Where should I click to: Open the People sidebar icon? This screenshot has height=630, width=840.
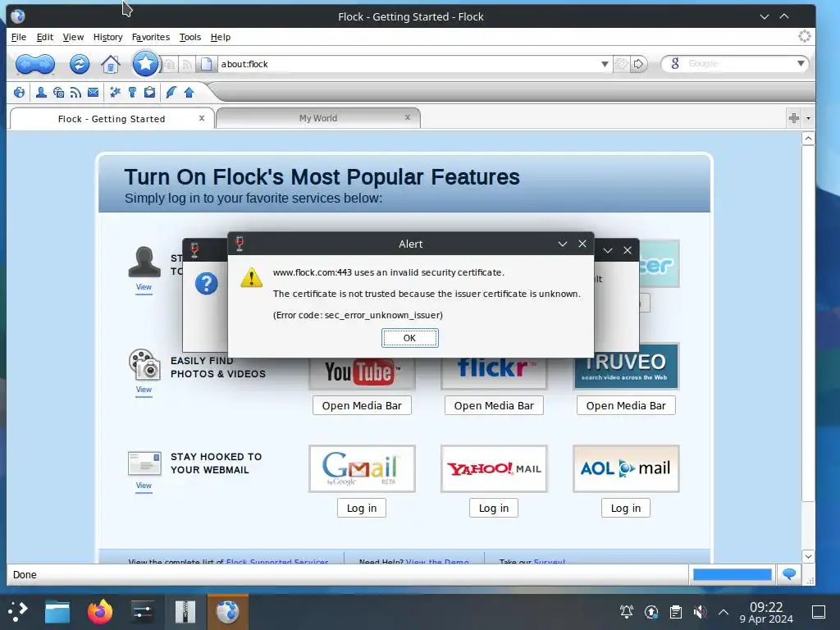point(41,93)
